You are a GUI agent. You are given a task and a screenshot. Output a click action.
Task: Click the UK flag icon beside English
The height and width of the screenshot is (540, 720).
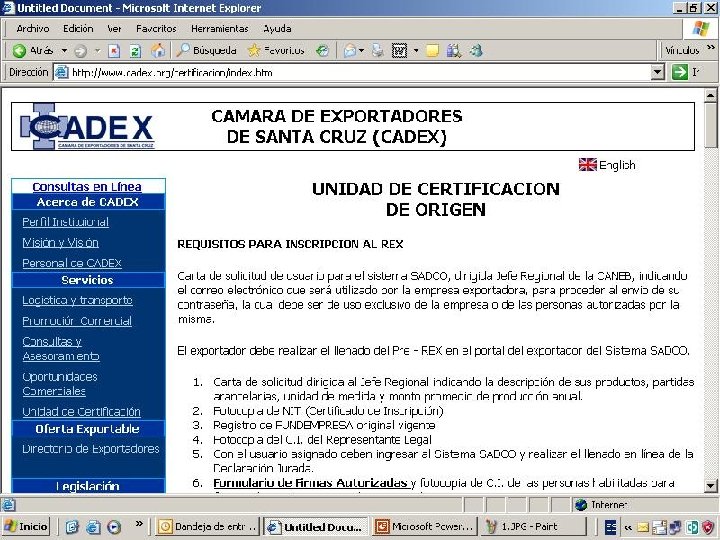pyautogui.click(x=587, y=164)
